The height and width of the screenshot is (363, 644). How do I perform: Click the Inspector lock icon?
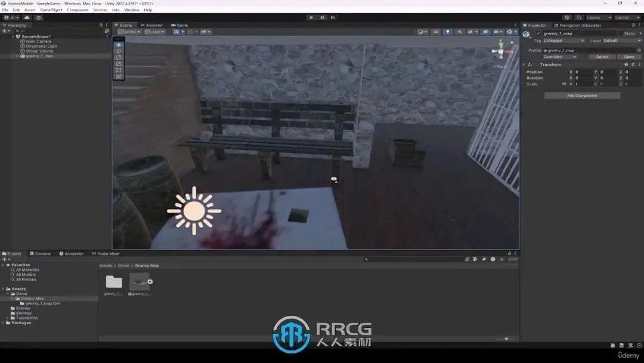[633, 25]
